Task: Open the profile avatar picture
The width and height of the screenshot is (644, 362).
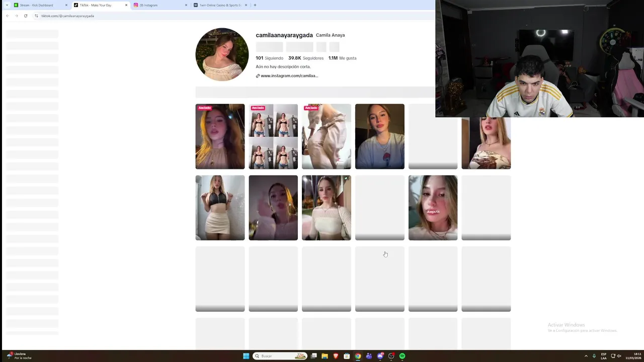Action: [222, 54]
